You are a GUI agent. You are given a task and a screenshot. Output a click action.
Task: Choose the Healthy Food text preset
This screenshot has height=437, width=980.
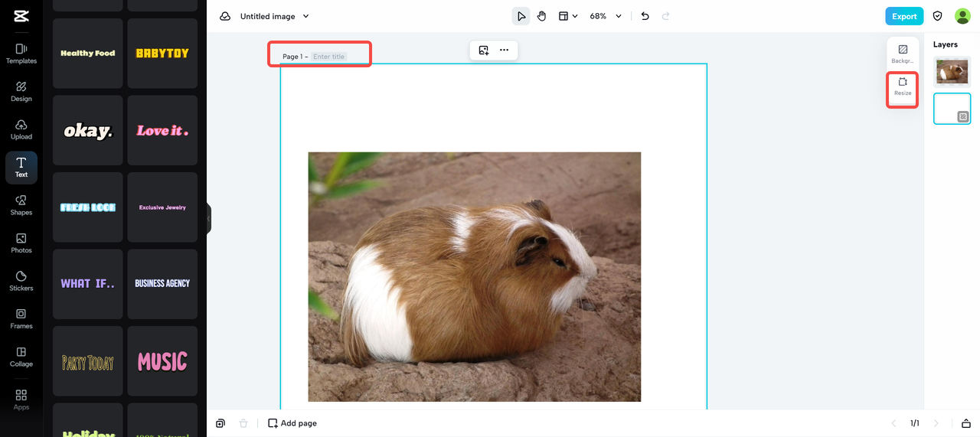tap(87, 54)
